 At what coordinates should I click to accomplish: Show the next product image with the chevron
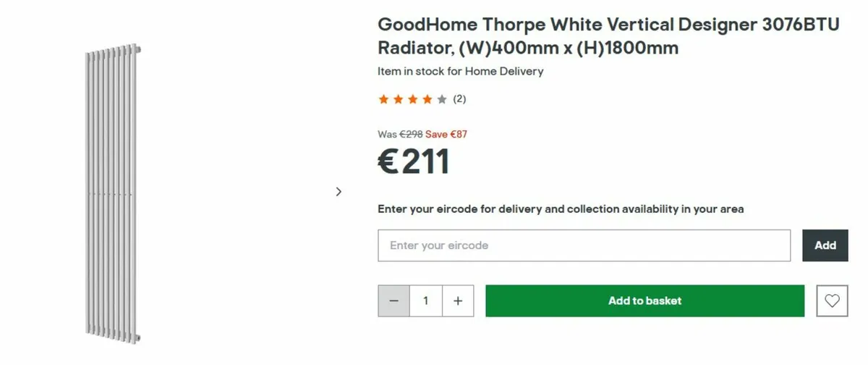click(x=339, y=192)
